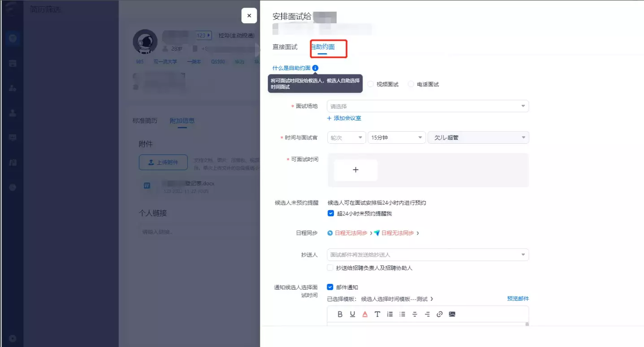644x347 pixels.
Task: Check 抄送给招聘负责人及招聘协助人 box
Action: pos(330,268)
